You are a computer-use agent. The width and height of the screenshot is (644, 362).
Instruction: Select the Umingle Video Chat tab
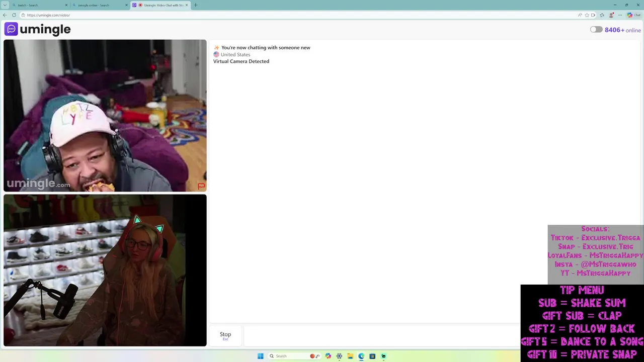[x=160, y=5]
